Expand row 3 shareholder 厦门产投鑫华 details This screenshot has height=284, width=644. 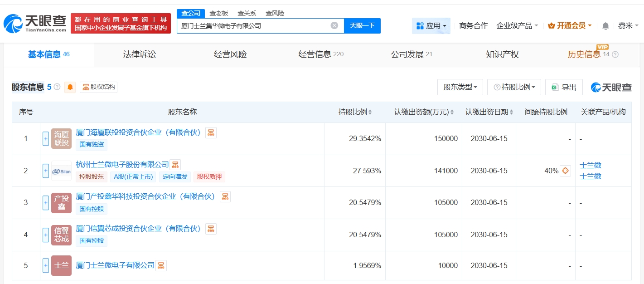point(46,203)
